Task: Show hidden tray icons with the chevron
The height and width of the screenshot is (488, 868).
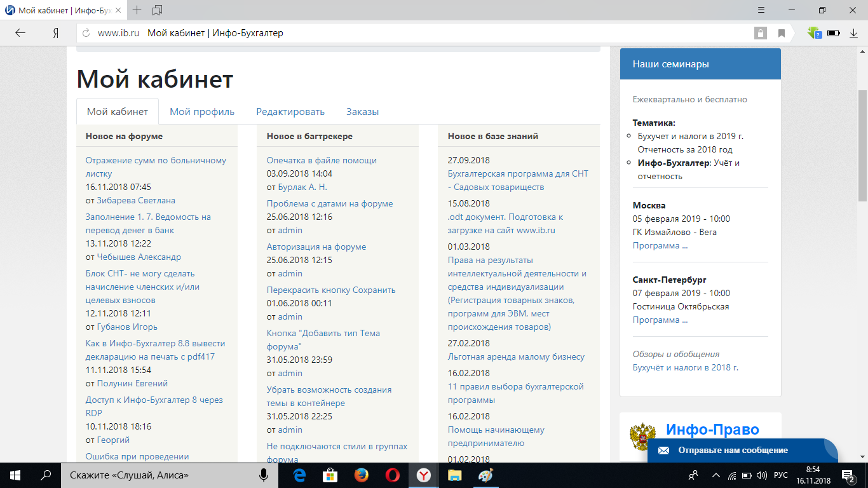Action: 716,475
